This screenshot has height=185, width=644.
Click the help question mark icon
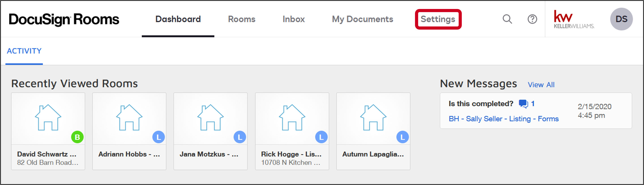tap(532, 19)
